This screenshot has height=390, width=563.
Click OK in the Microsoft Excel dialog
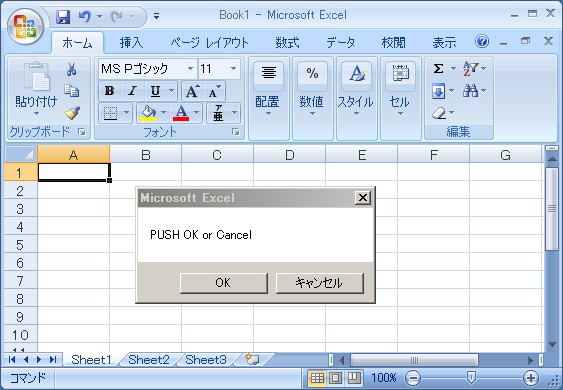[224, 283]
